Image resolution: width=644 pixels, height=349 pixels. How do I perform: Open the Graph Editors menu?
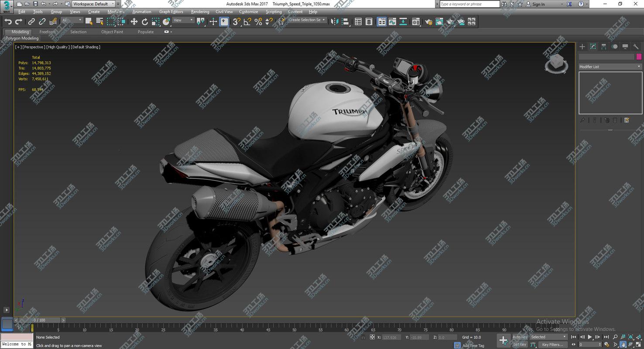(171, 12)
